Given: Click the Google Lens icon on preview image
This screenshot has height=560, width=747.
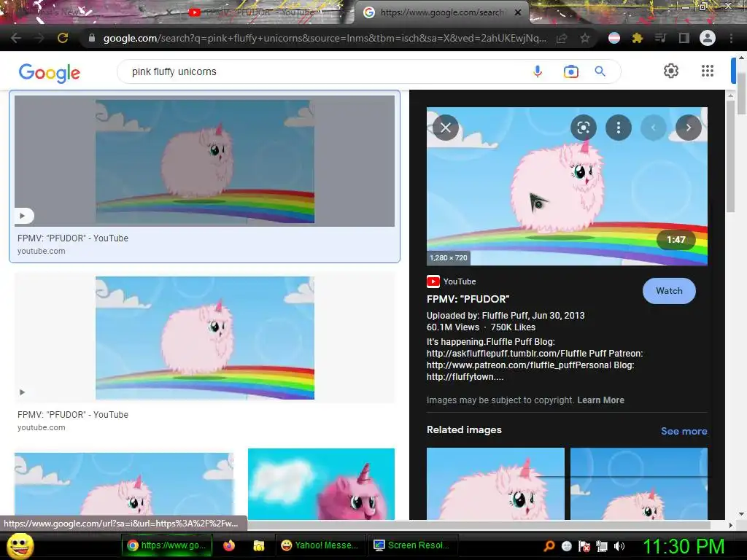Looking at the screenshot, I should point(583,128).
